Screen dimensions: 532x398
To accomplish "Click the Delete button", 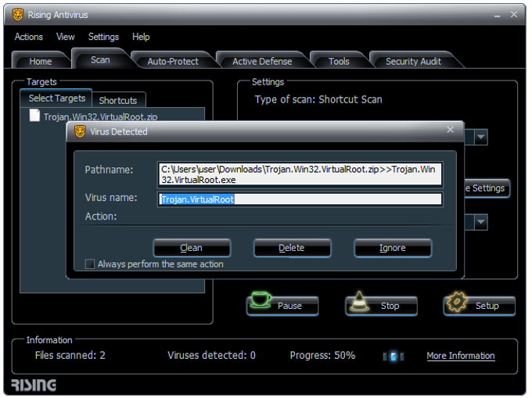I will click(x=292, y=248).
